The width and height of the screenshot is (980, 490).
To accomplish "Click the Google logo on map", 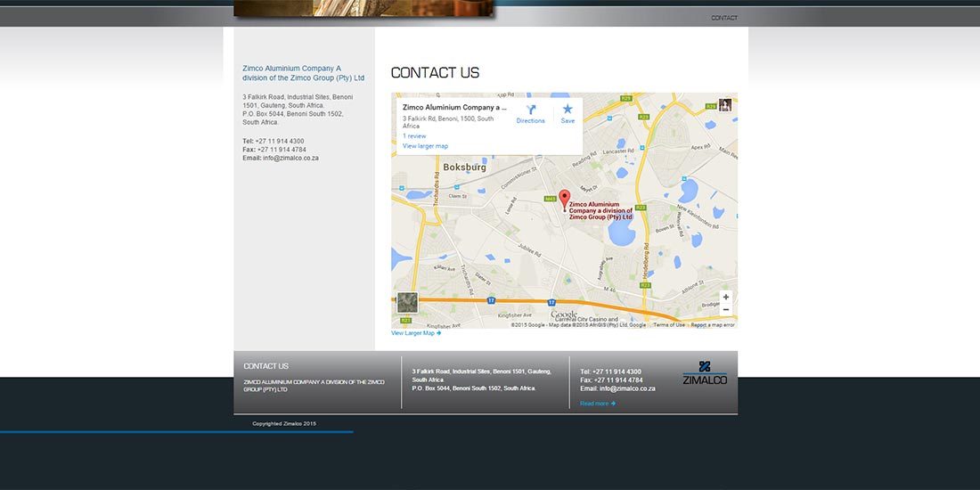I will [564, 314].
